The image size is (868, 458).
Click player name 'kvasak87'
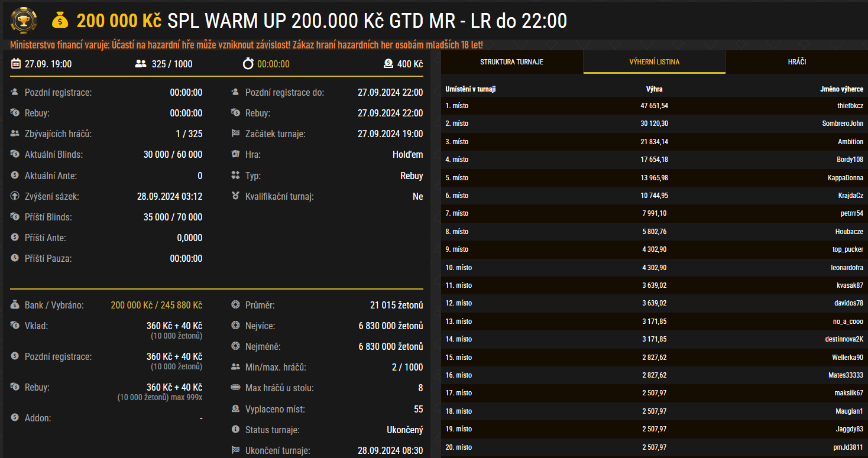pos(850,285)
